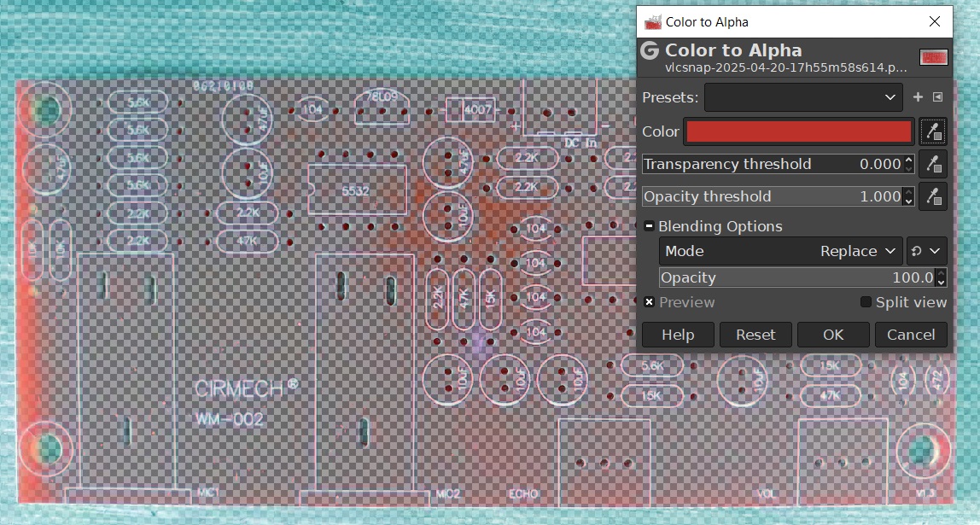
Task: Enable the Split view checkbox
Action: [x=866, y=302]
